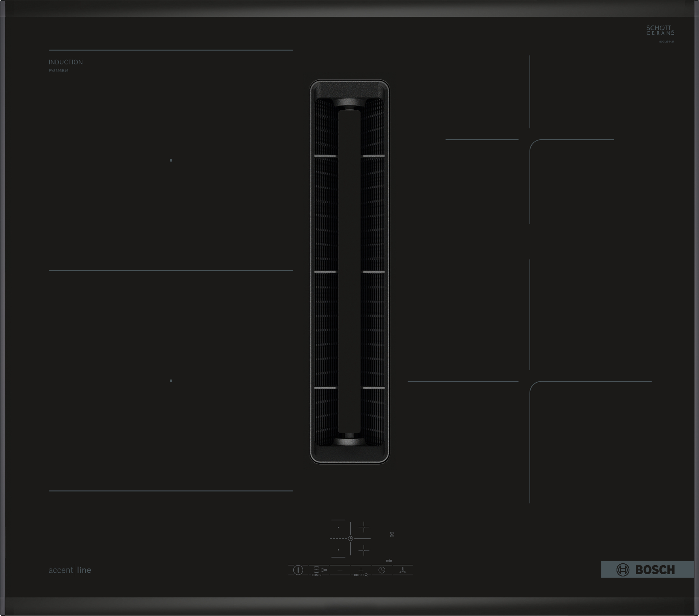Tap the fan extractor button
The width and height of the screenshot is (699, 616).
pyautogui.click(x=403, y=570)
